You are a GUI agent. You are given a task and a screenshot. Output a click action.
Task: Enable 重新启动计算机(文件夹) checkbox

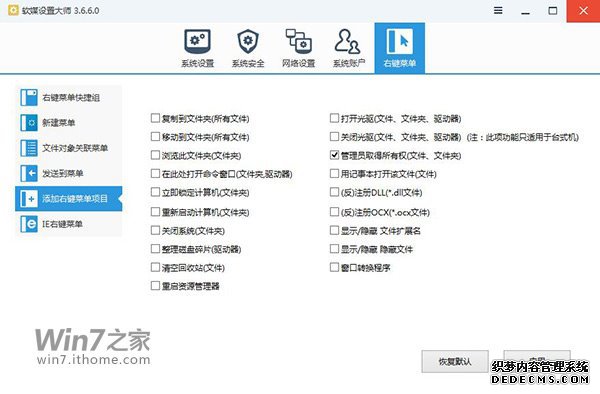(x=155, y=212)
